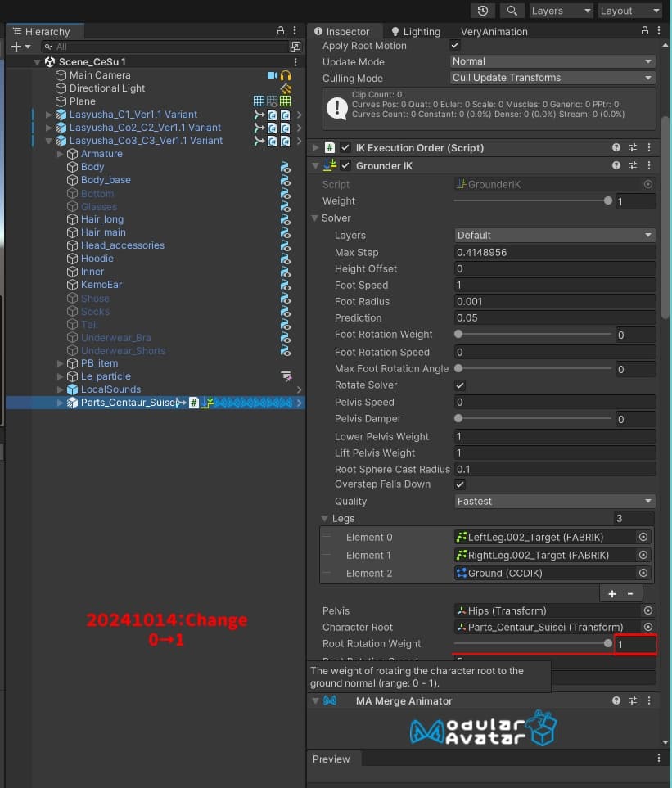The image size is (672, 788).
Task: Expand the PB_item object
Action: tap(61, 362)
